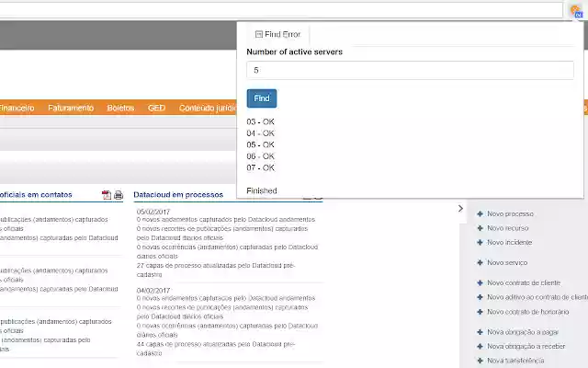
Task: Select the 05 - OK result
Action: 260,144
